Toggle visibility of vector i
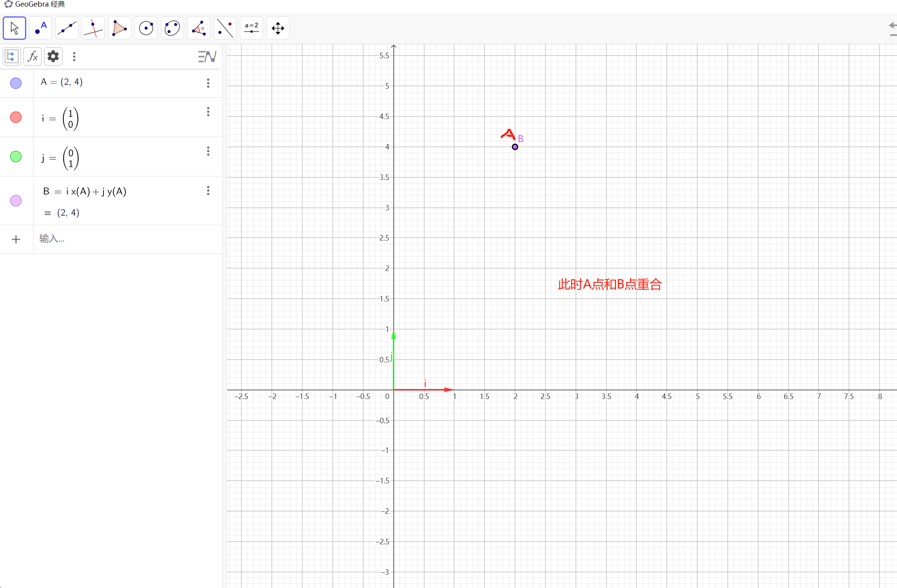The image size is (897, 588). coord(16,117)
